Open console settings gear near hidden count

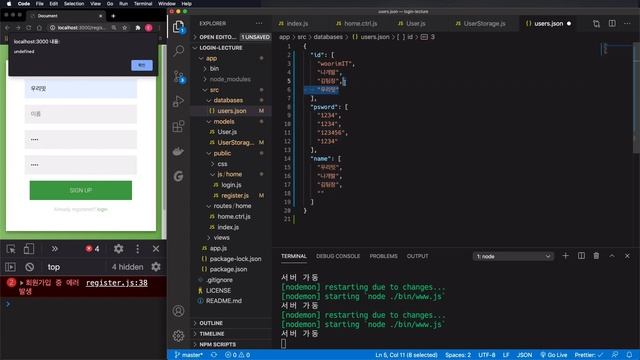156,267
